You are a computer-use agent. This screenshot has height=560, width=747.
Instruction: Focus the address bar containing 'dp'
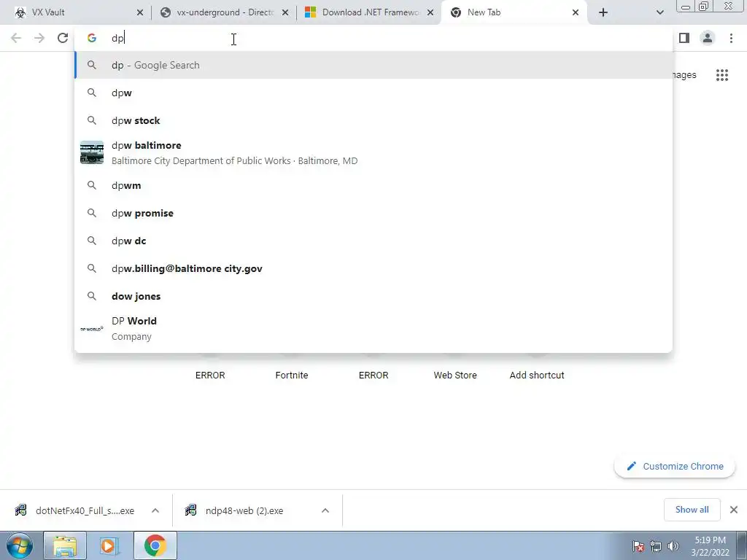tap(373, 38)
